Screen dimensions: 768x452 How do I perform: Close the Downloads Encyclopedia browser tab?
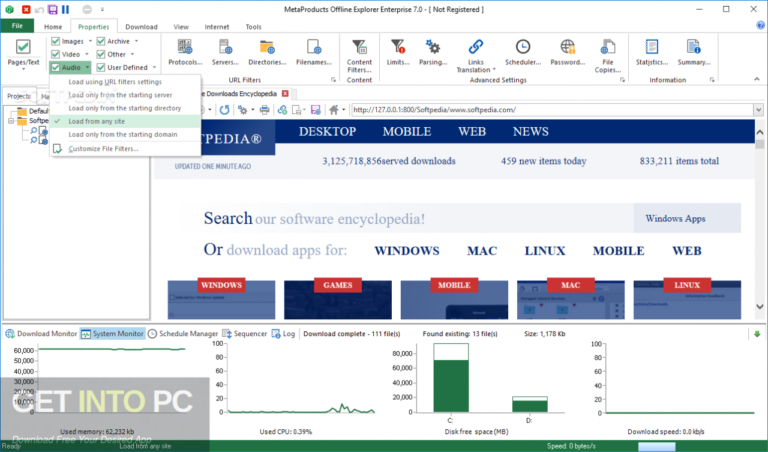coord(285,94)
